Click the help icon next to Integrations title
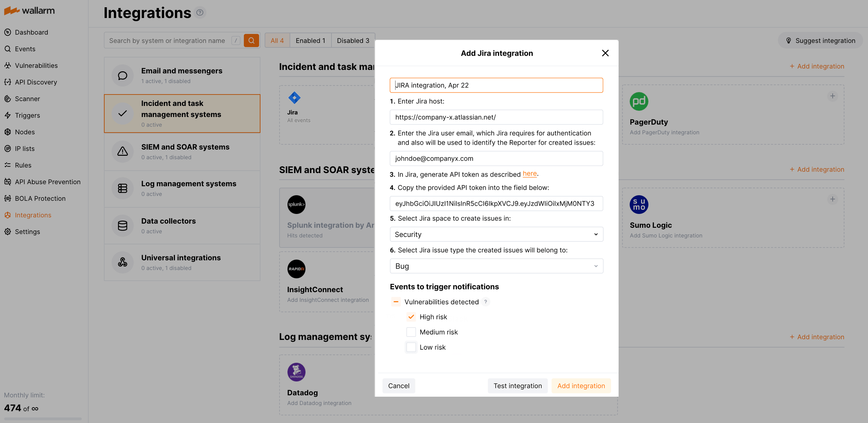This screenshot has height=423, width=868. (x=200, y=13)
